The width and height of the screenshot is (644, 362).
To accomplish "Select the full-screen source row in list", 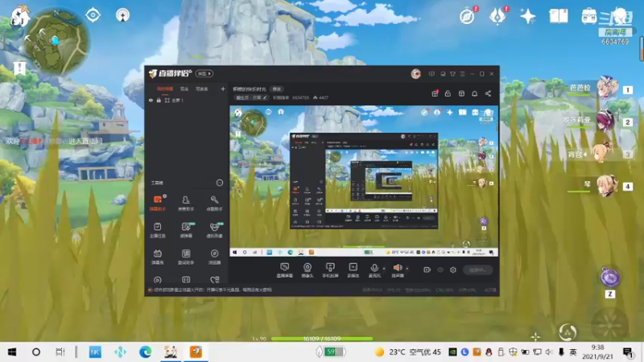I will pyautogui.click(x=187, y=100).
